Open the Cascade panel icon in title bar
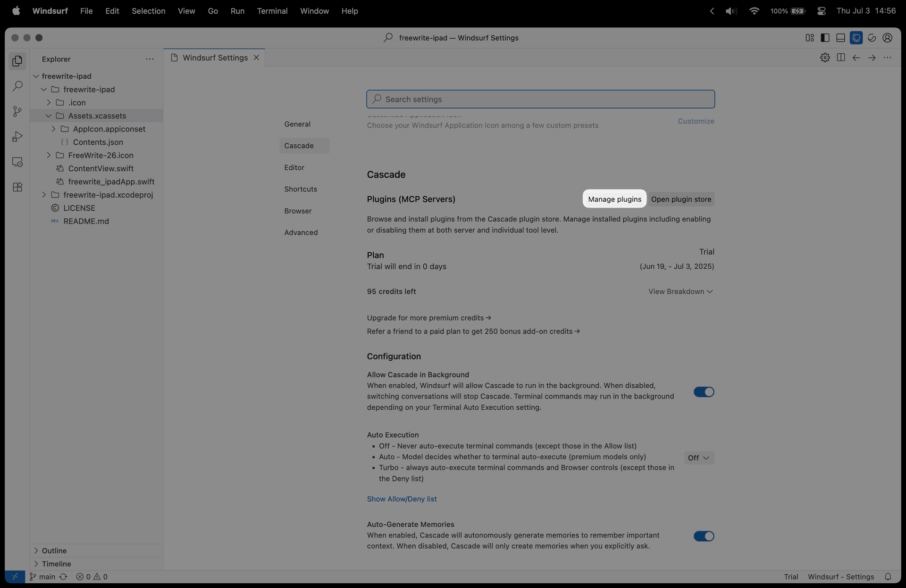Viewport: 906px width, 588px height. point(856,38)
